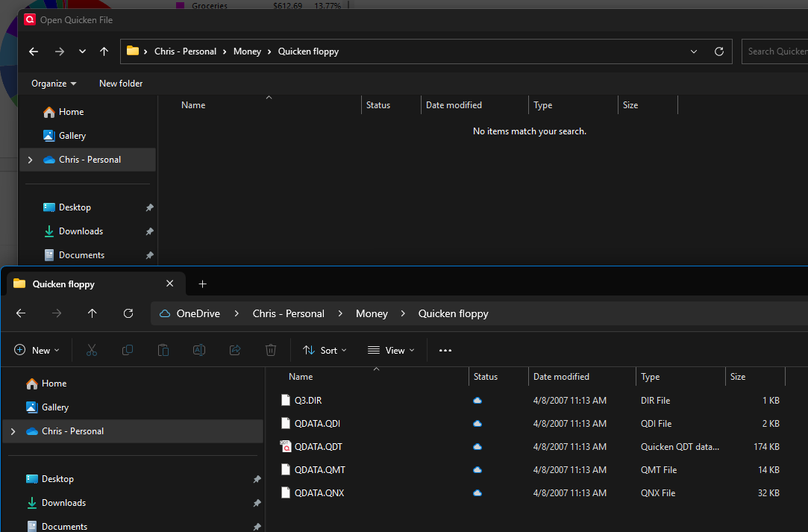Refresh the Explorer Quicken floppy folder
Screen dimensions: 808x532
point(128,313)
